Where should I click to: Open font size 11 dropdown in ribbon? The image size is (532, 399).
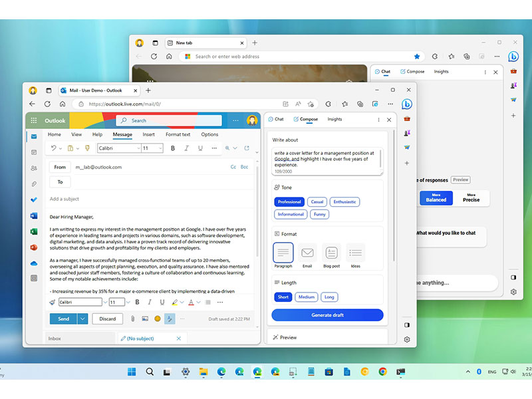pos(160,148)
